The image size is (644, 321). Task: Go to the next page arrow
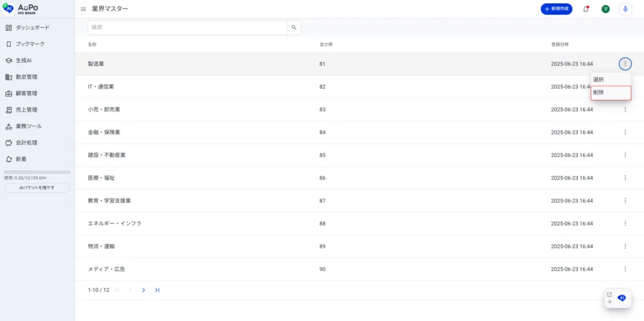[x=144, y=290]
